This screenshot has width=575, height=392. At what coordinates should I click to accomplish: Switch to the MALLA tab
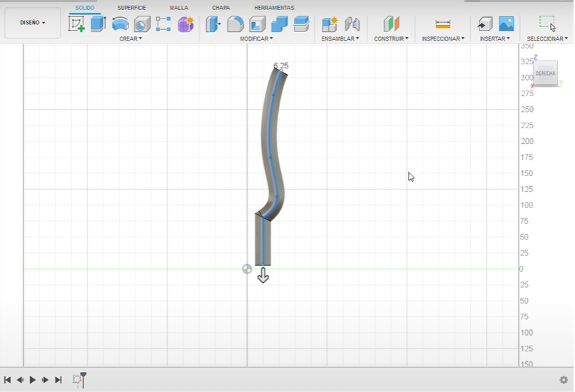click(179, 8)
